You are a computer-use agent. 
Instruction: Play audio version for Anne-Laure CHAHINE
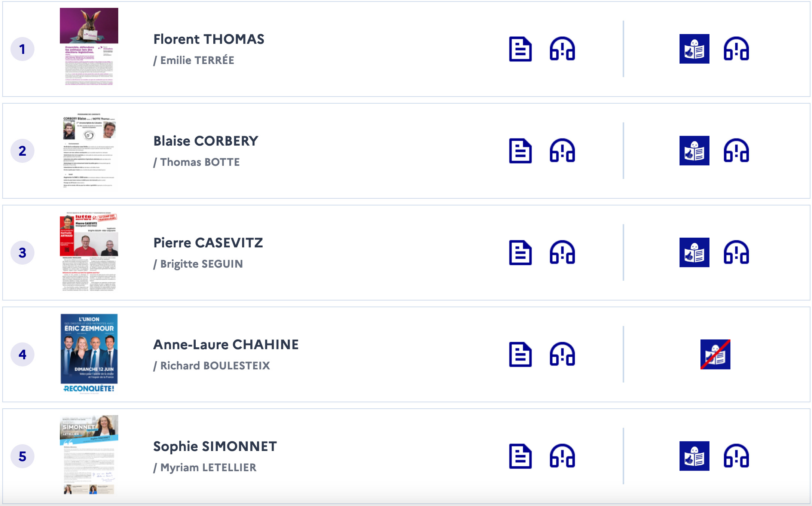[562, 354]
